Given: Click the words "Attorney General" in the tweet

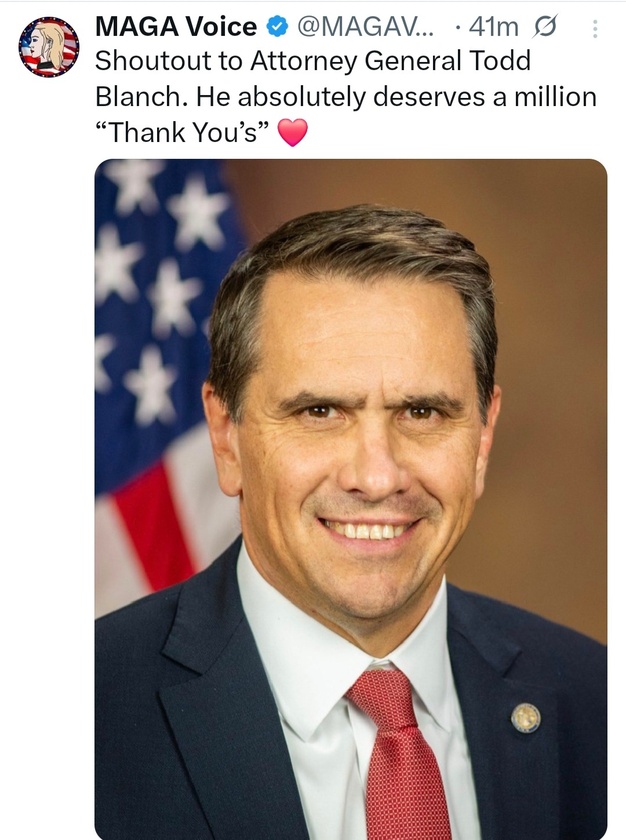Looking at the screenshot, I should click(x=320, y=61).
